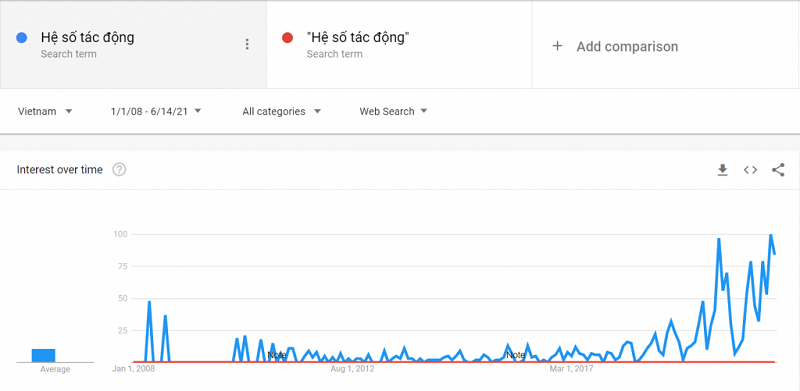Open the embed code icon
800x391 pixels.
tap(750, 170)
